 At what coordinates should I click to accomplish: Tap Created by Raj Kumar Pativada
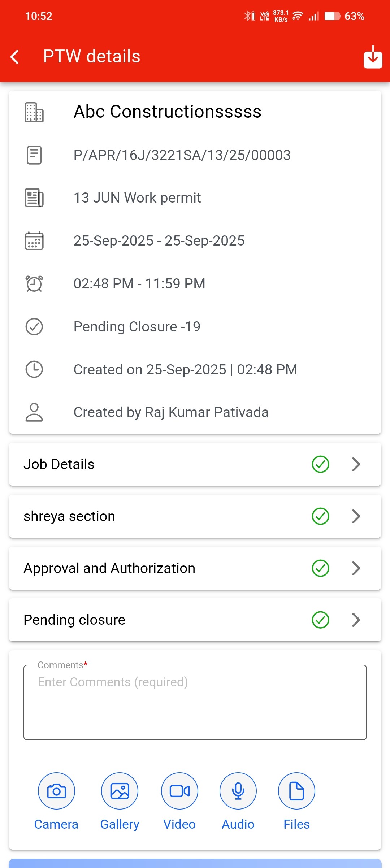pos(171,412)
